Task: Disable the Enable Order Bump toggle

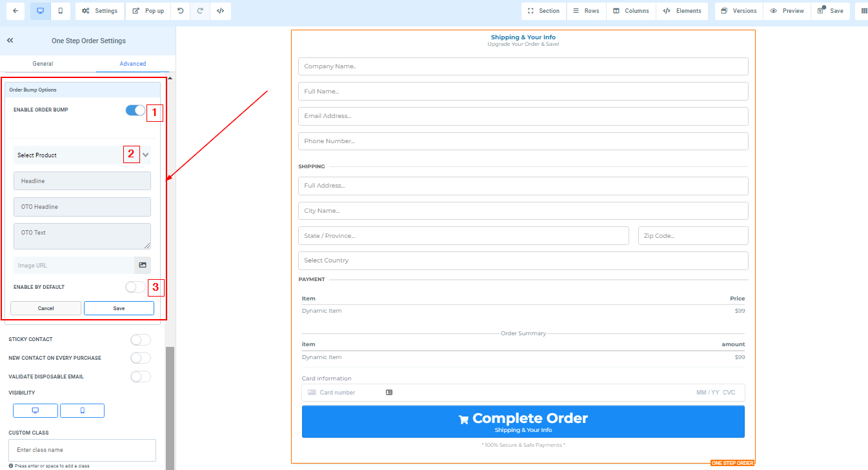Action: pos(136,110)
